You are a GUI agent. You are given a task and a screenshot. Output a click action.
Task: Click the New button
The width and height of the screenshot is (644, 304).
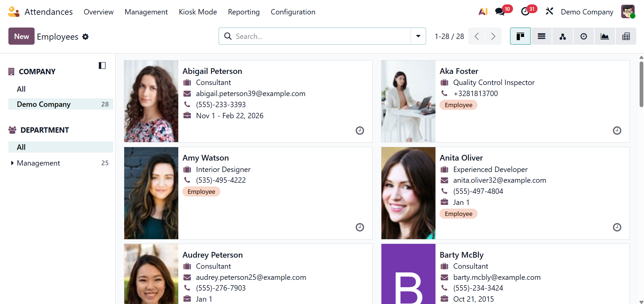21,36
